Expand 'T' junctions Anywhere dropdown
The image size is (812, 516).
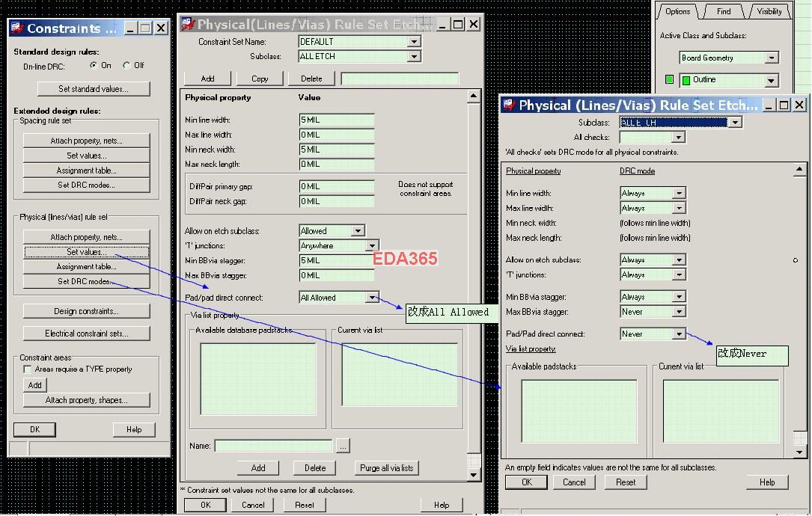point(372,246)
